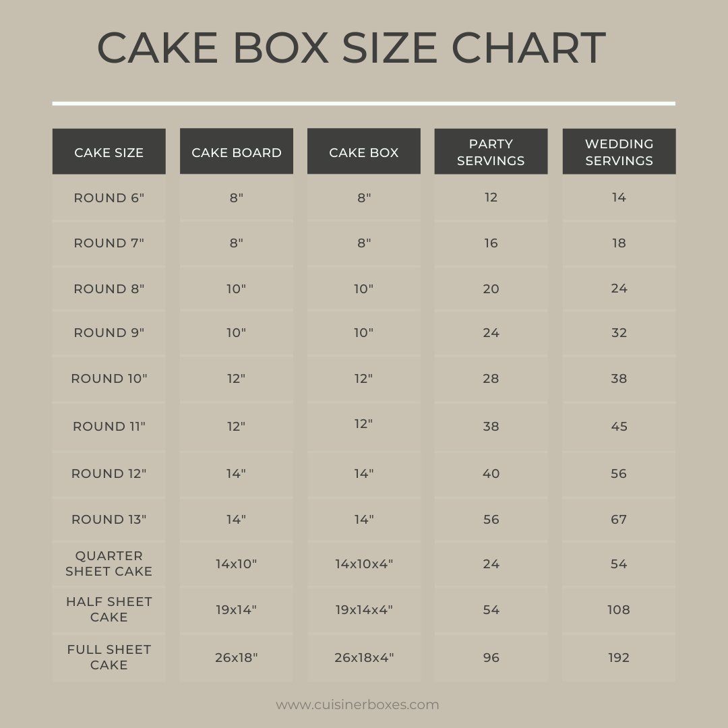The image size is (728, 728).
Task: Open the www.cuisinerboxes.com link
Action: pyautogui.click(x=357, y=704)
